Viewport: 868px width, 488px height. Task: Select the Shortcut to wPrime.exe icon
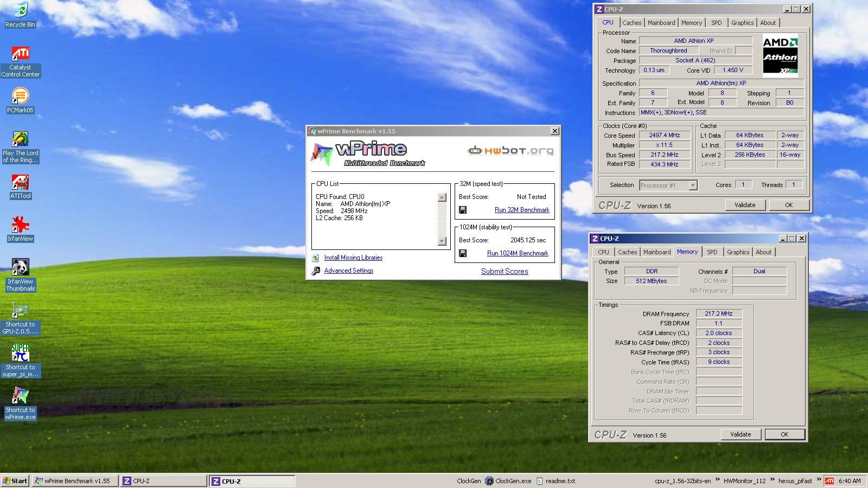(20, 403)
